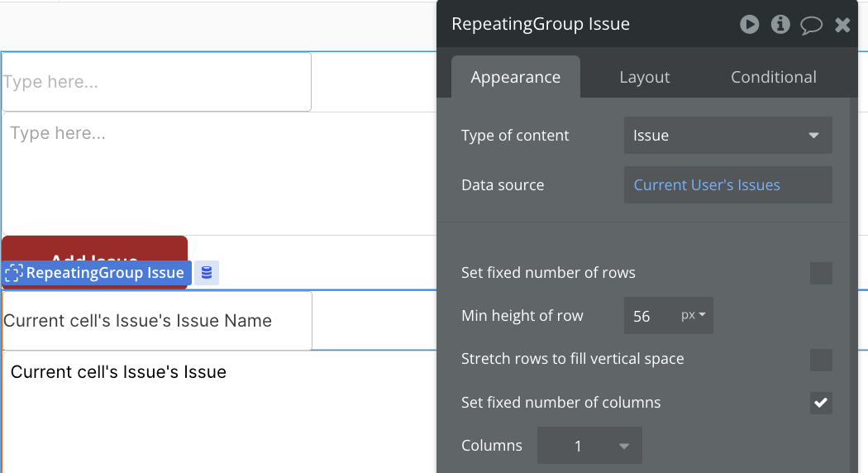Switch to the Conditional tab
This screenshot has width=868, height=473.
pyautogui.click(x=773, y=77)
